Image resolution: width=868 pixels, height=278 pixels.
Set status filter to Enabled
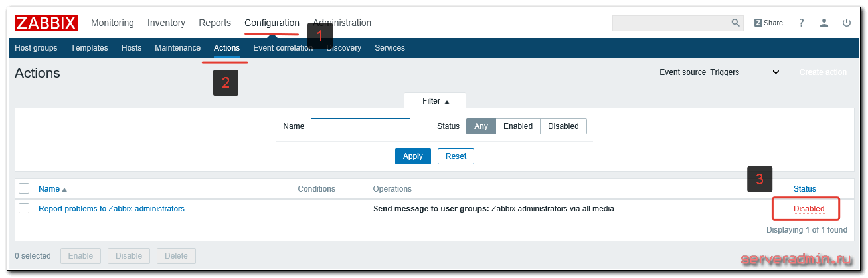pyautogui.click(x=518, y=126)
